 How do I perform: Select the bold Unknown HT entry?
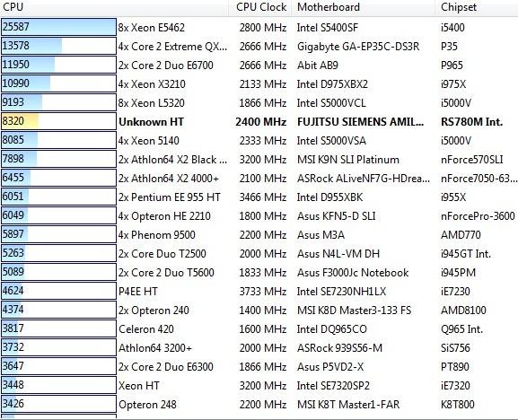151,122
